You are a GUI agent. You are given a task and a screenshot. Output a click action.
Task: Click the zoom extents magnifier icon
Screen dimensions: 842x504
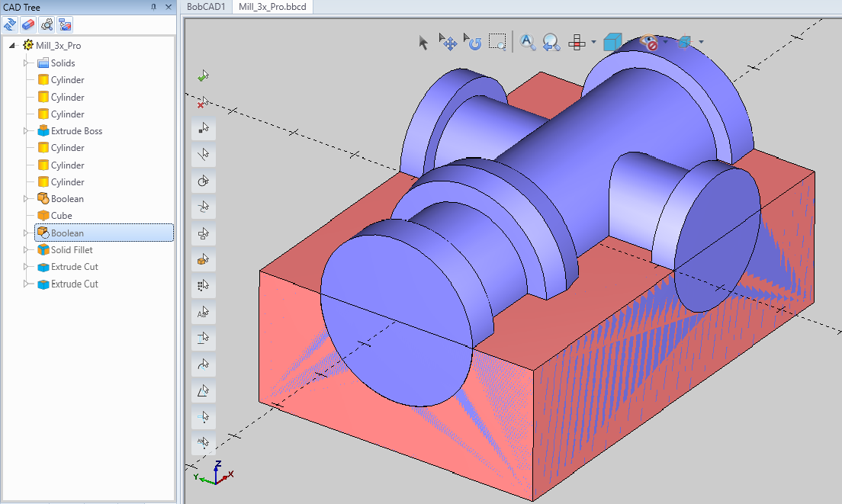point(528,42)
